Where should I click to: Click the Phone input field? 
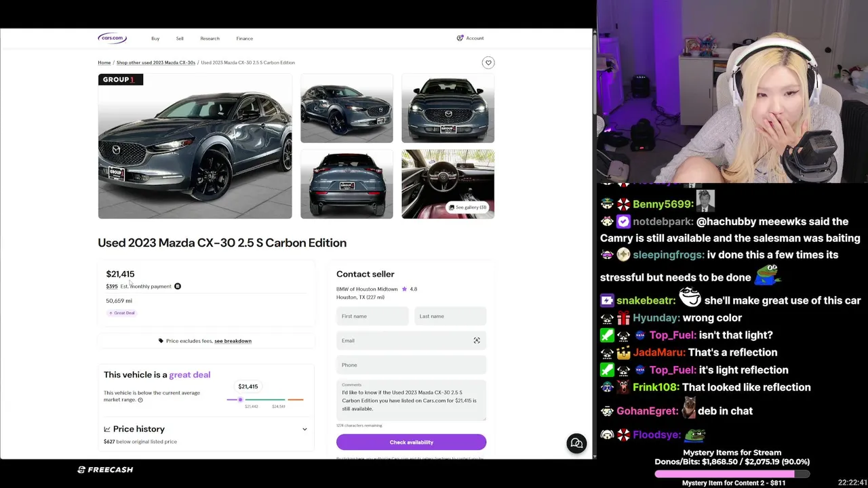tap(411, 365)
